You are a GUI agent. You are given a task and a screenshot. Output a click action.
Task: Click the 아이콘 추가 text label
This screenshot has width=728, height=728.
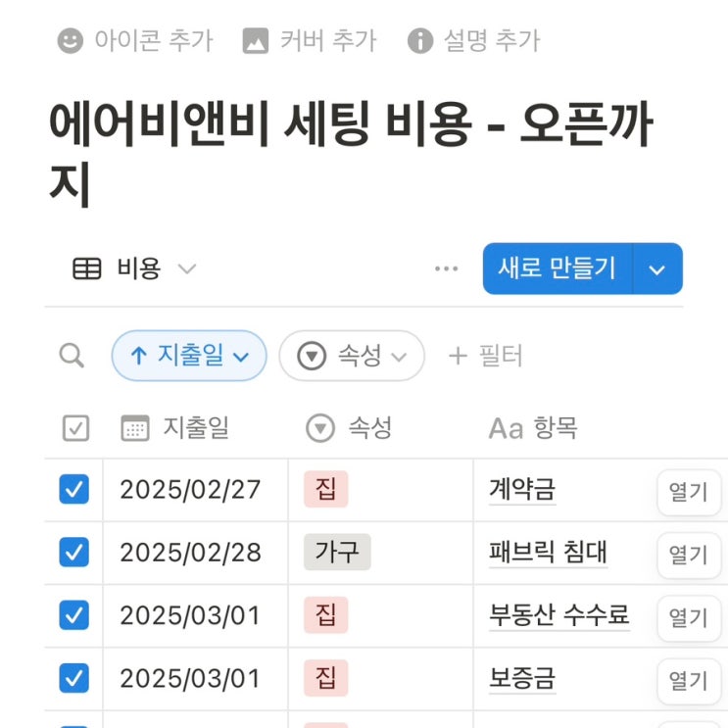(154, 40)
